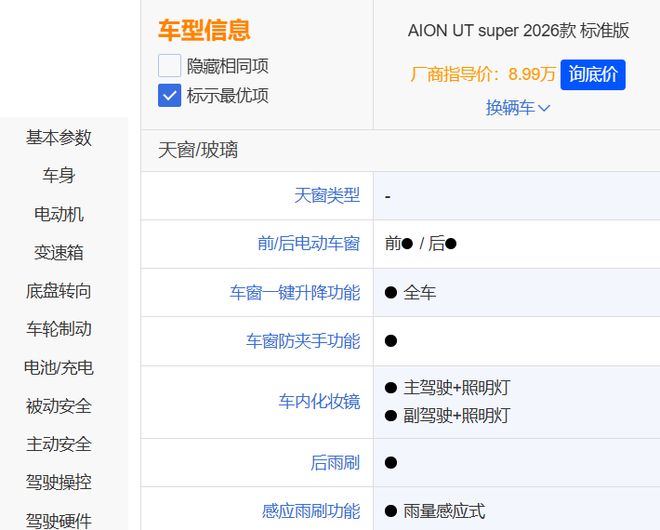
Task: Click the dot in 车窗防夹手功能 row
Action: point(391,341)
